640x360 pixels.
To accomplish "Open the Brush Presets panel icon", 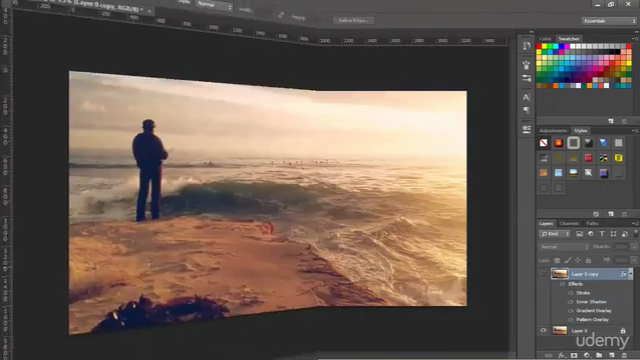I will (x=527, y=65).
